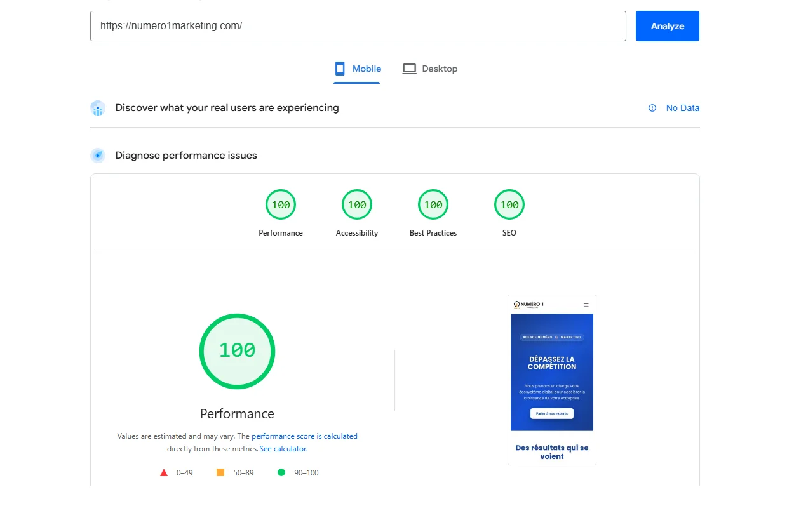Screen dimensions: 794x532
Task: Focus the URL input field
Action: [x=358, y=26]
